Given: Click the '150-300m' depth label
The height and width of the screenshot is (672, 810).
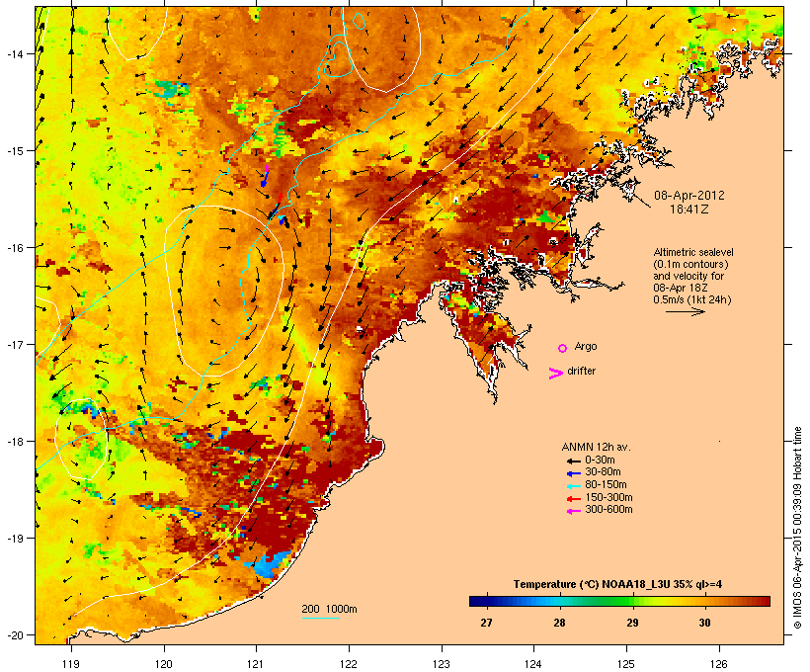Looking at the screenshot, I should [608, 498].
